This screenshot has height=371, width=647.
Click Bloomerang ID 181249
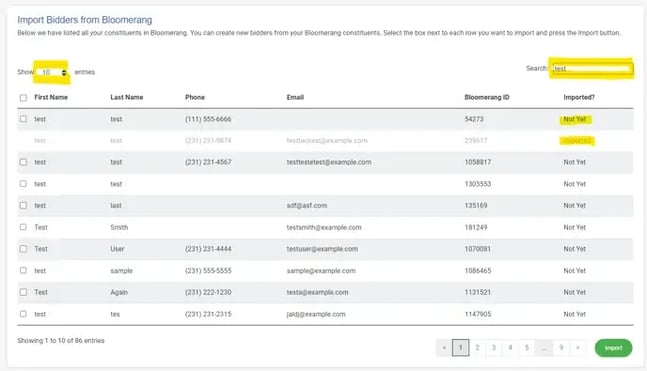pyautogui.click(x=476, y=227)
